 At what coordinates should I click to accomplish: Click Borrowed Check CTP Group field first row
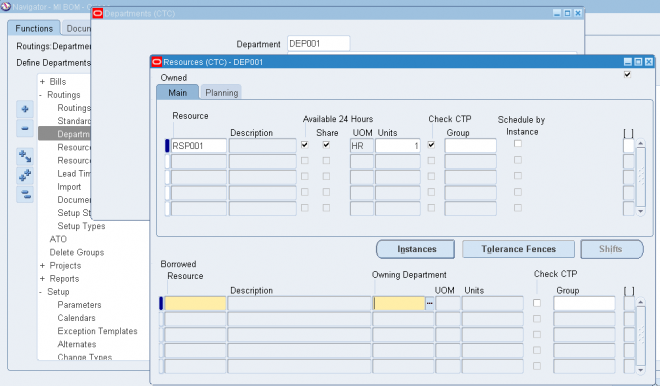click(584, 303)
